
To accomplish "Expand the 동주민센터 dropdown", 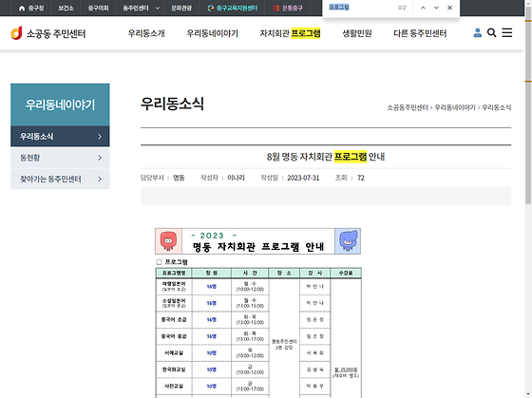I will pyautogui.click(x=141, y=8).
